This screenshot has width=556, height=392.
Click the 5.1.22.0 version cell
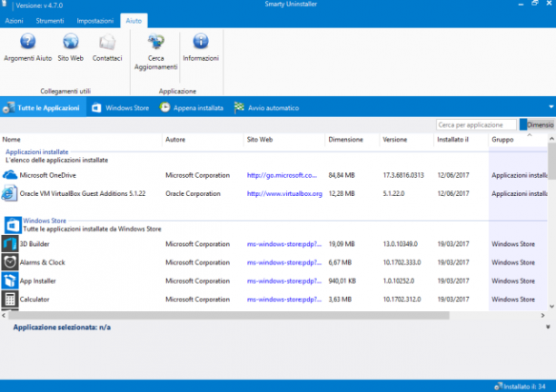coord(393,193)
